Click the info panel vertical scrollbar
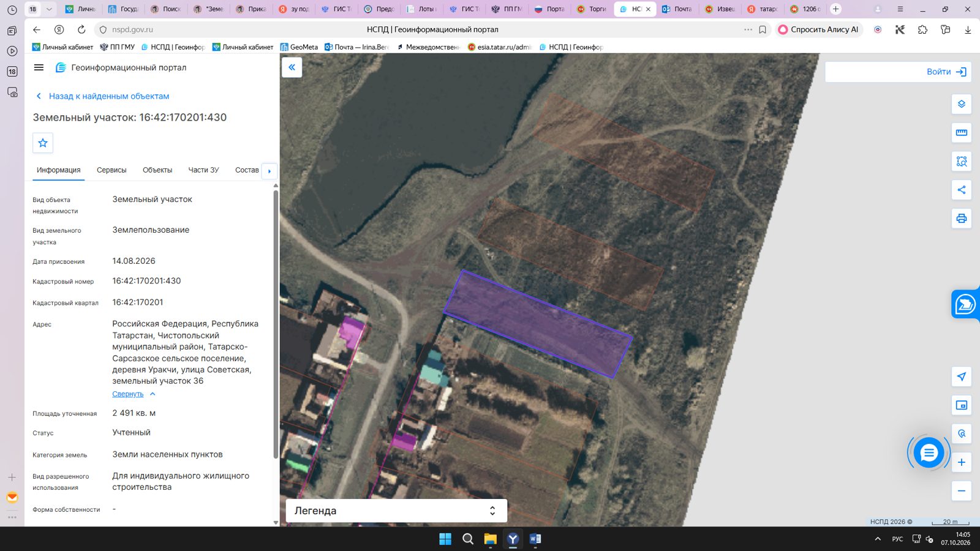Image resolution: width=980 pixels, height=551 pixels. coord(276,324)
